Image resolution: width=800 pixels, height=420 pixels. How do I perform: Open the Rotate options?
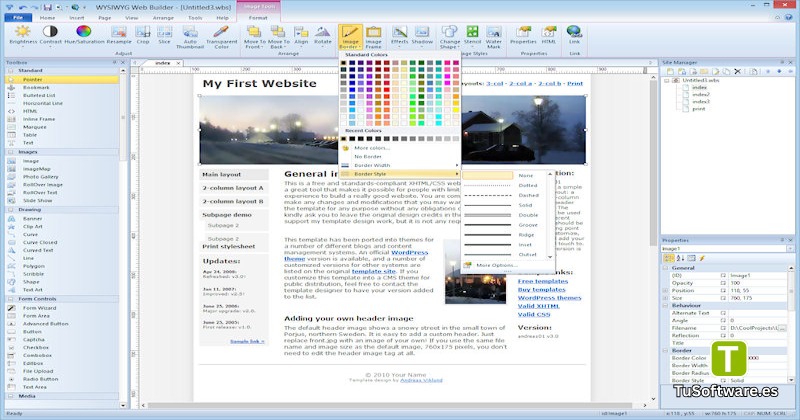coord(322,37)
